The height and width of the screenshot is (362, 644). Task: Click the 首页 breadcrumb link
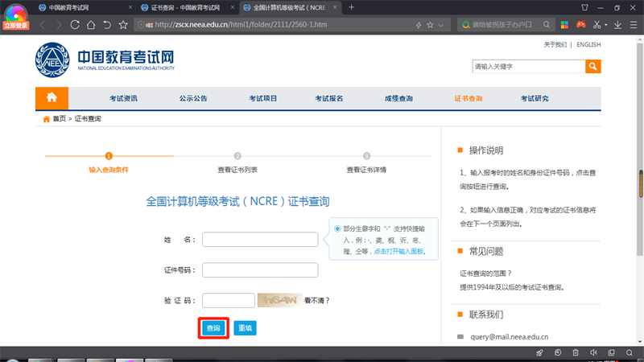(59, 118)
